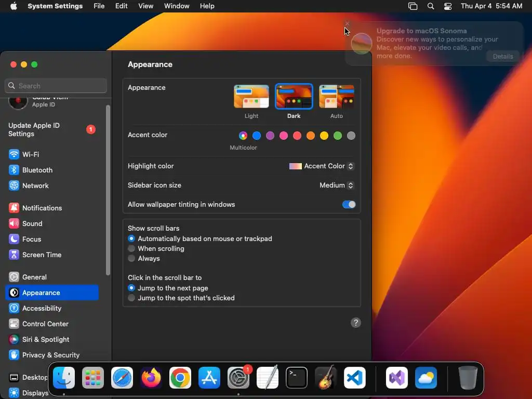
Task: Open TextEdit from the Dock
Action: click(x=268, y=378)
